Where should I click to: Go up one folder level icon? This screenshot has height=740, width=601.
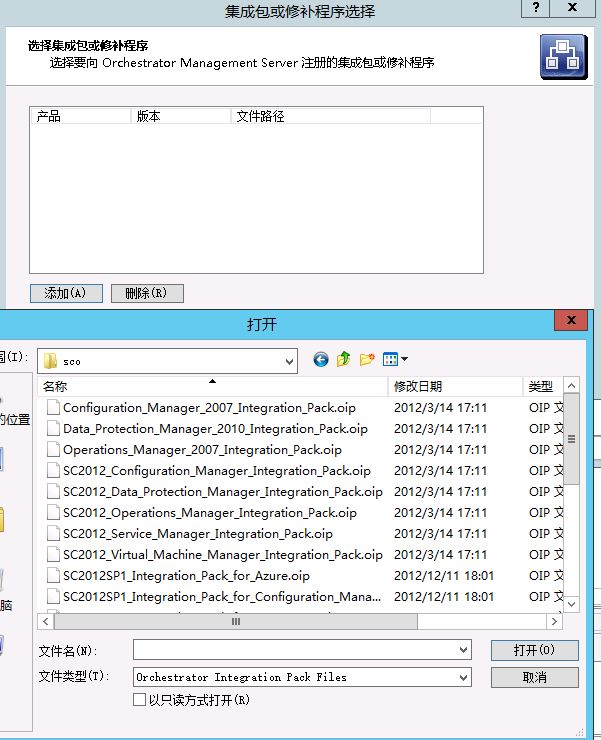343,360
